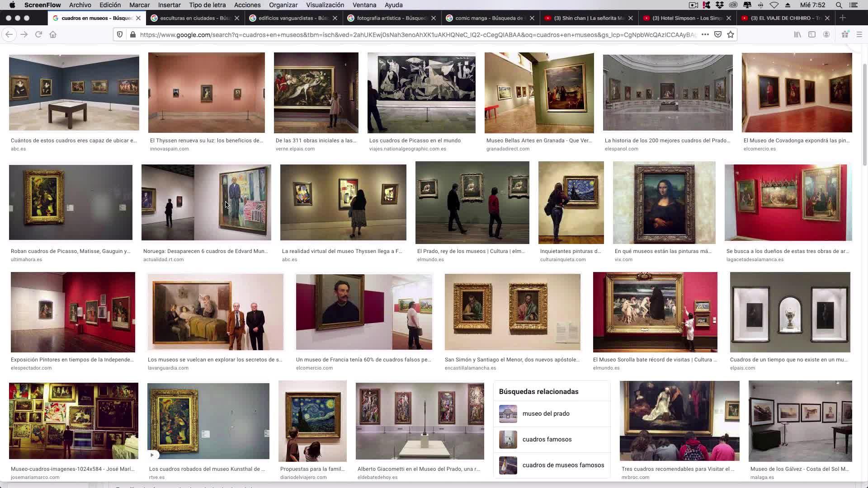The image size is (868, 488).
Task: Go to the Firefox home page
Action: (53, 34)
